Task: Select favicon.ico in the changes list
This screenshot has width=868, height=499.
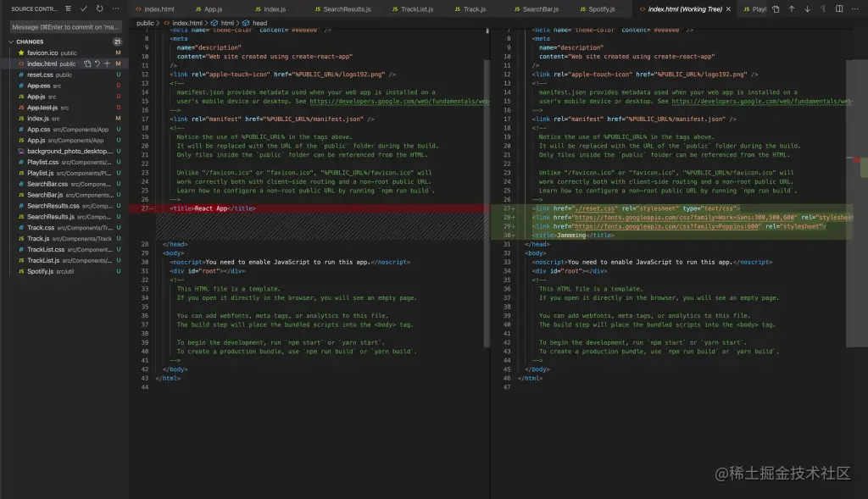Action: pyautogui.click(x=66, y=53)
